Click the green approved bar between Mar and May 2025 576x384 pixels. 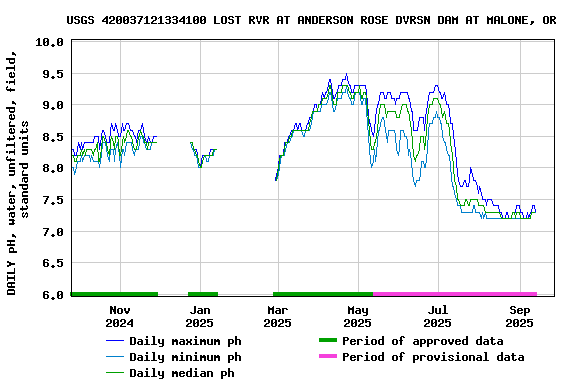(323, 294)
